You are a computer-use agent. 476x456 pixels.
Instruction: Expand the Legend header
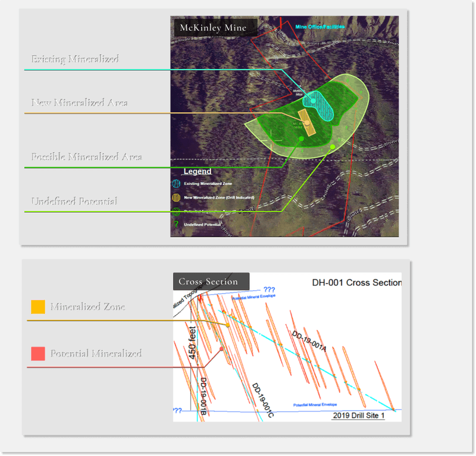coord(198,171)
